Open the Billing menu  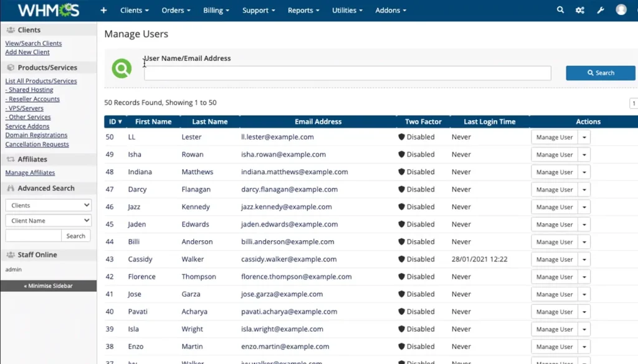(215, 10)
